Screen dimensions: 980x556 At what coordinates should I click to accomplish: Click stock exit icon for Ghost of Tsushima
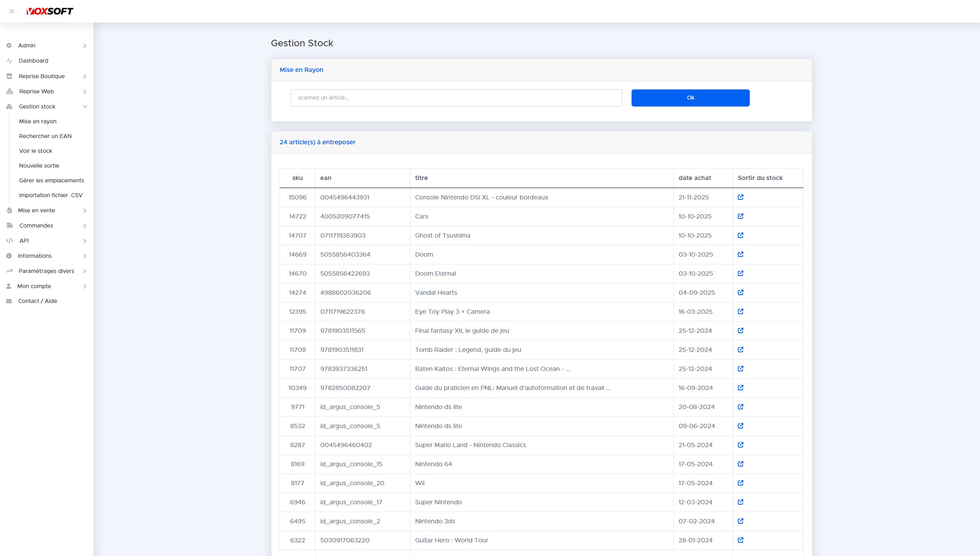coord(740,235)
